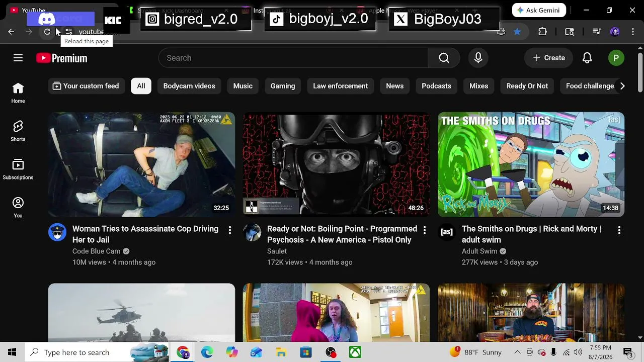
Task: Open Code Blue Cam channel avatar
Action: [x=57, y=232]
